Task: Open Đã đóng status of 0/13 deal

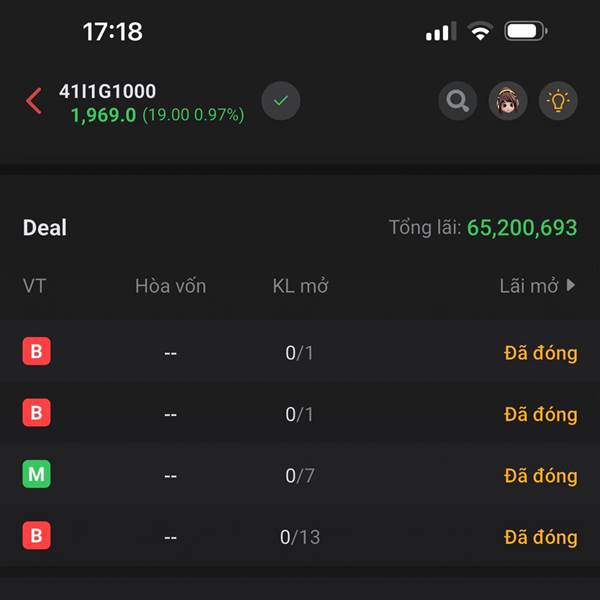Action: click(x=540, y=538)
